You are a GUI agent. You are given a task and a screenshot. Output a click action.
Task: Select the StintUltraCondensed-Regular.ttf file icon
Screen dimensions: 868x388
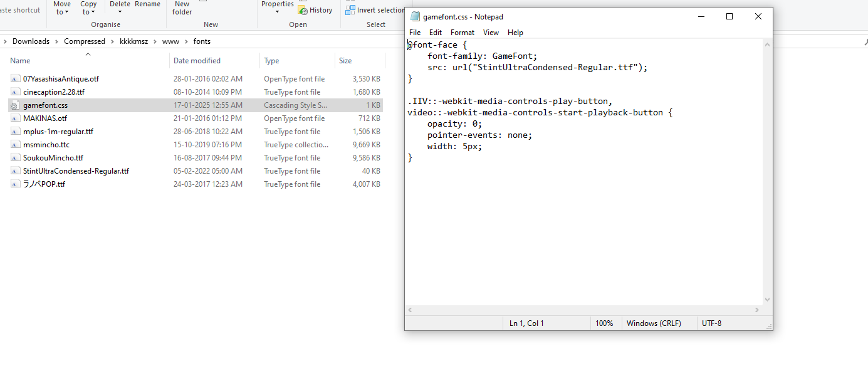(16, 171)
